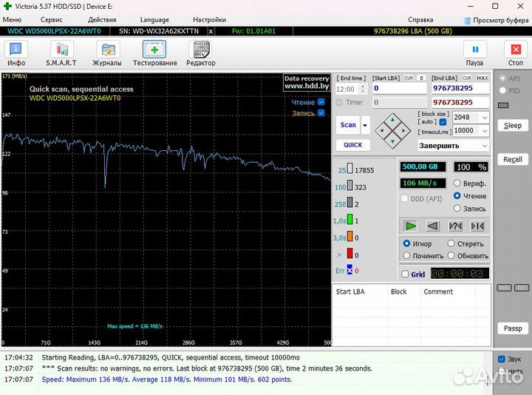The image size is (532, 395).
Task: Click the Start LBA input field
Action: point(399,88)
